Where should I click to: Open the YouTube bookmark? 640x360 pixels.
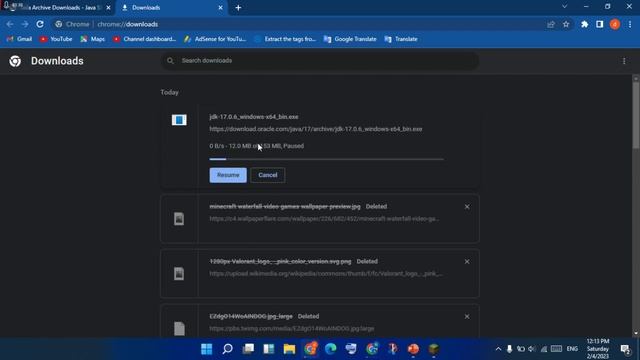[x=56, y=39]
